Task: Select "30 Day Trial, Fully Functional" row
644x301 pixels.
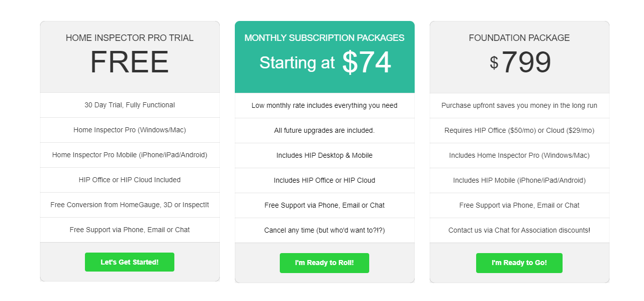Action: pyautogui.click(x=129, y=105)
